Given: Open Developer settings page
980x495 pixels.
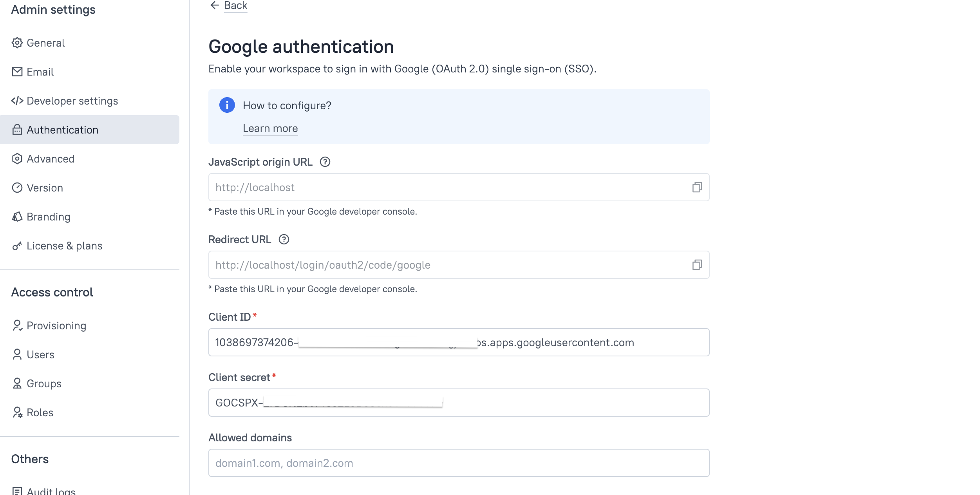Looking at the screenshot, I should pyautogui.click(x=72, y=101).
